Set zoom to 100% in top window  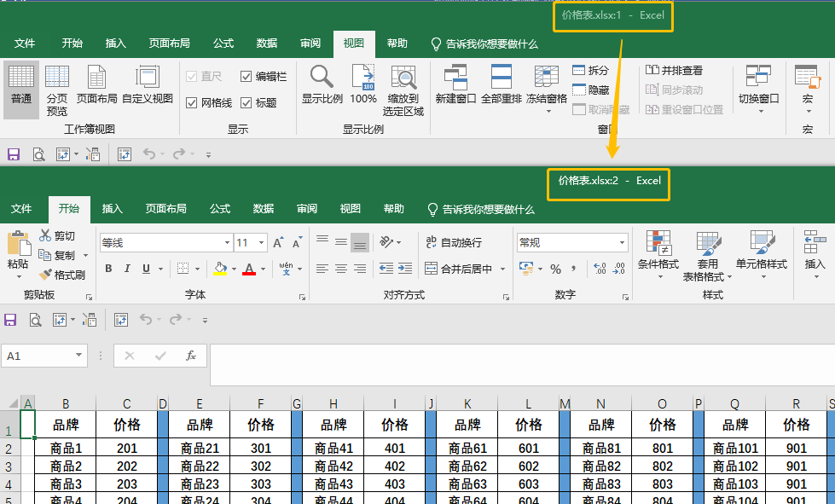tap(363, 85)
